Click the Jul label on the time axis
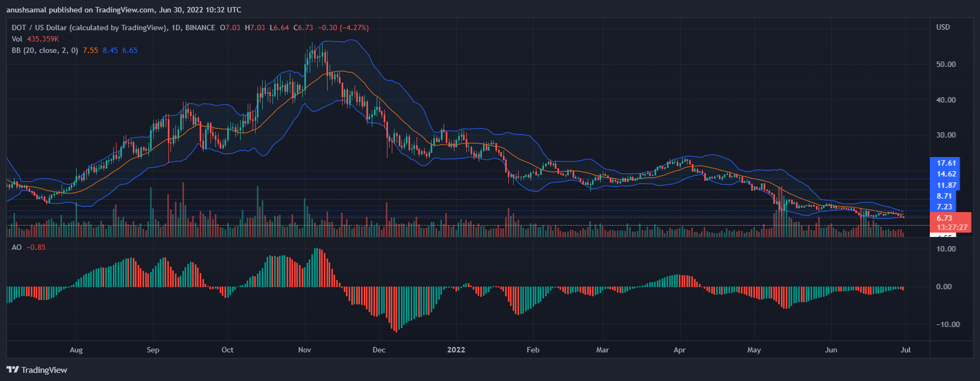Image resolution: width=980 pixels, height=381 pixels. [906, 350]
